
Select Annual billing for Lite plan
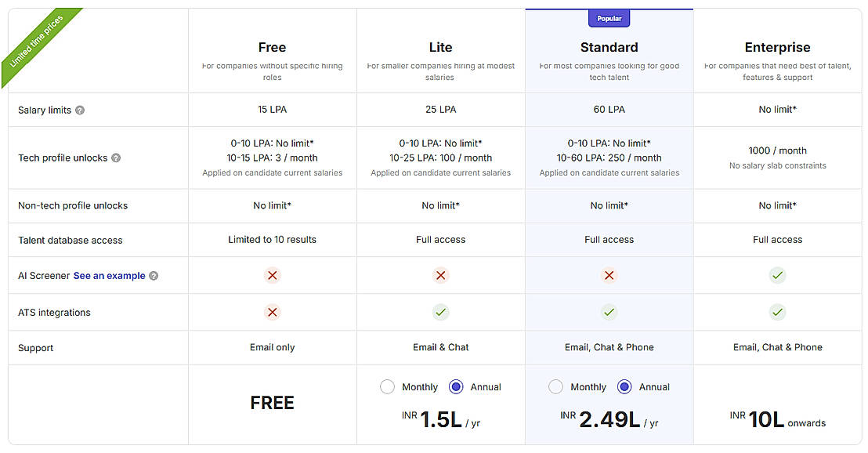click(x=456, y=387)
